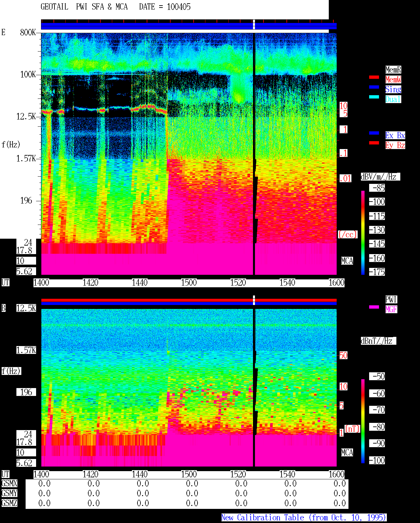
Task: Click the -175 value on electric colorbar
Action: pos(377,272)
